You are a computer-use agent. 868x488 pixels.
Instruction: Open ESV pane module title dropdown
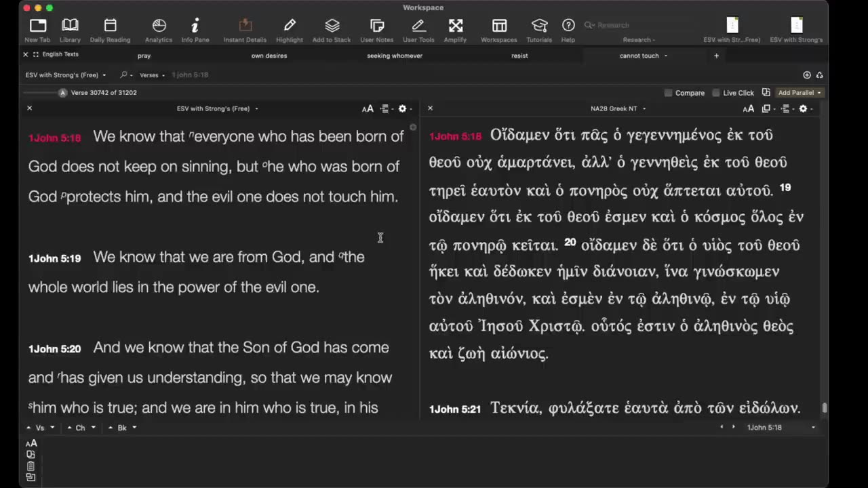217,108
